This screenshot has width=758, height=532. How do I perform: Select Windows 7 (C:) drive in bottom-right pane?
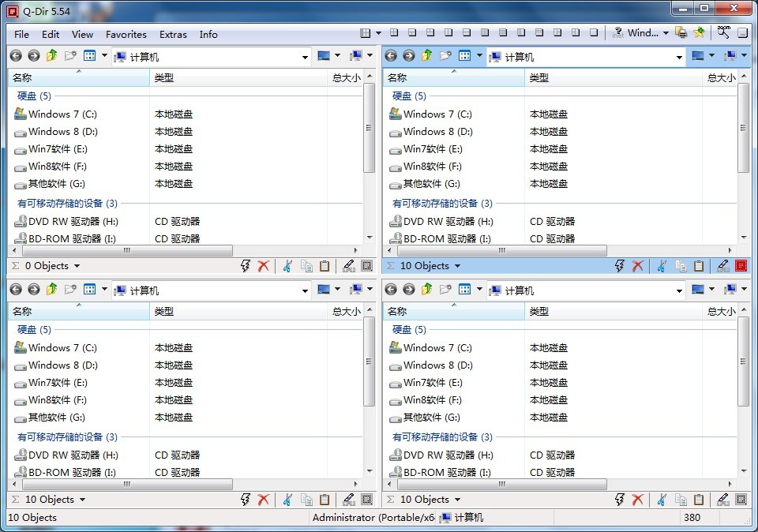(x=437, y=348)
